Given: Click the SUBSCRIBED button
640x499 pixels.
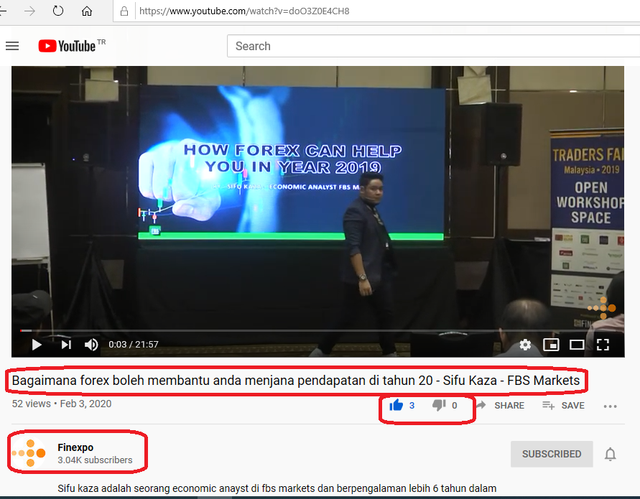Looking at the screenshot, I should tap(551, 454).
